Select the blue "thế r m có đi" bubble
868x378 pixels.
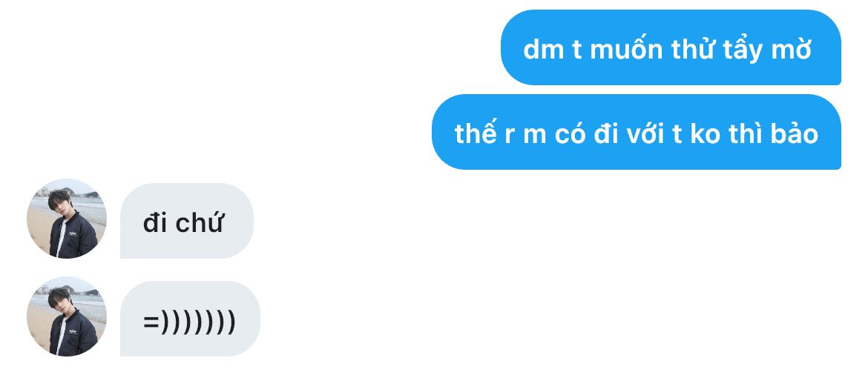(637, 132)
